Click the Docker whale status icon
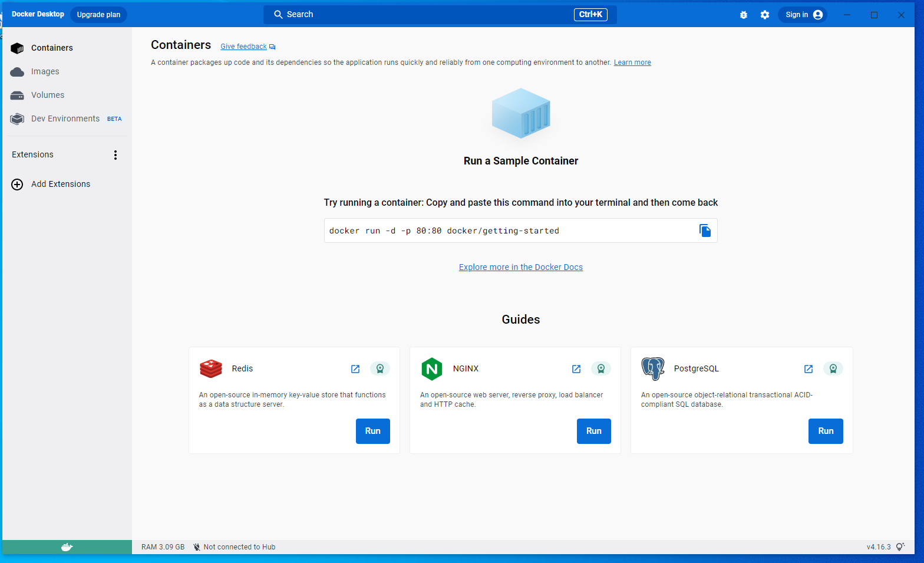Screen dimensions: 924x563 tap(67, 547)
